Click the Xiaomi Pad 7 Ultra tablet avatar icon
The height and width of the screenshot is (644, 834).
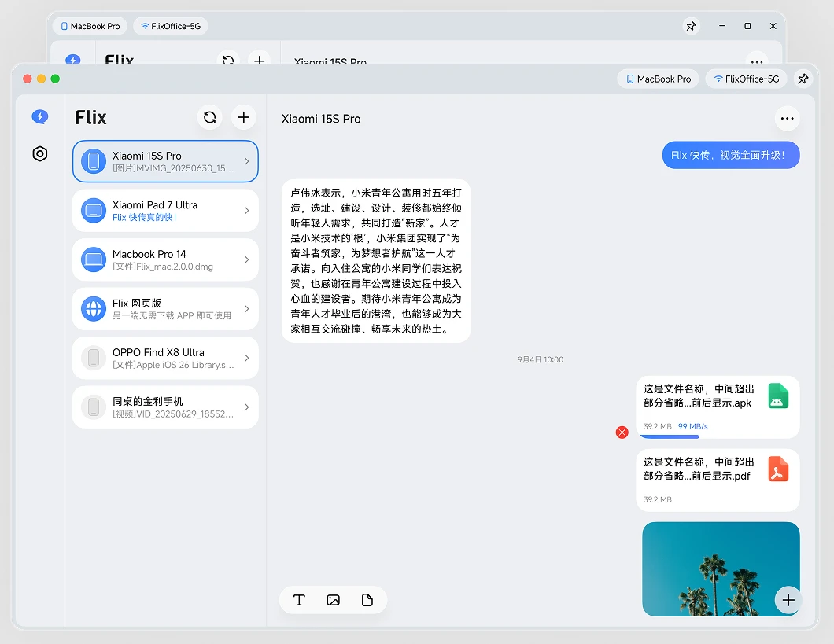point(94,211)
